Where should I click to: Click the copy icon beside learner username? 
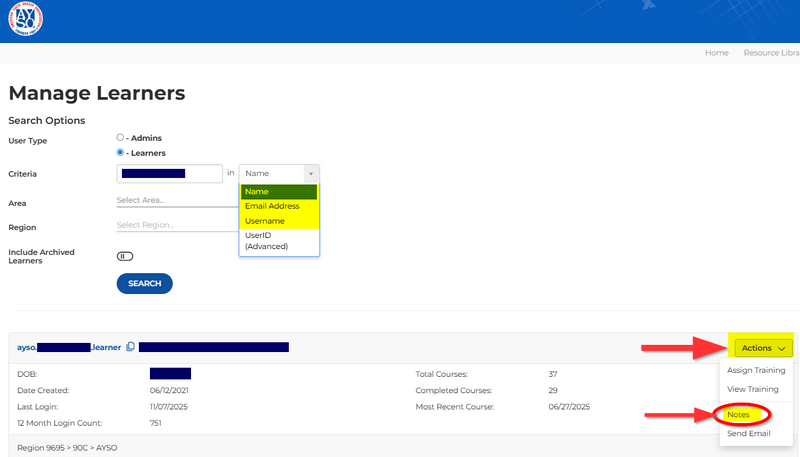[x=130, y=347]
